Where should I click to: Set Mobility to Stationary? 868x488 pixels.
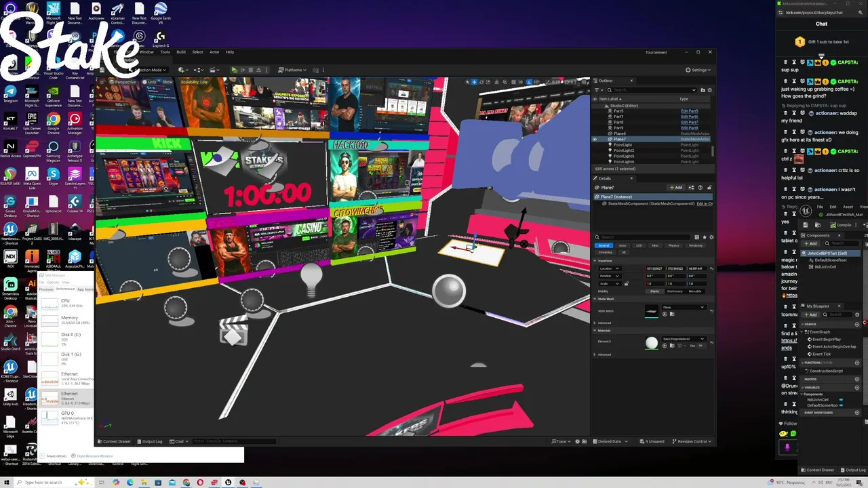(675, 291)
